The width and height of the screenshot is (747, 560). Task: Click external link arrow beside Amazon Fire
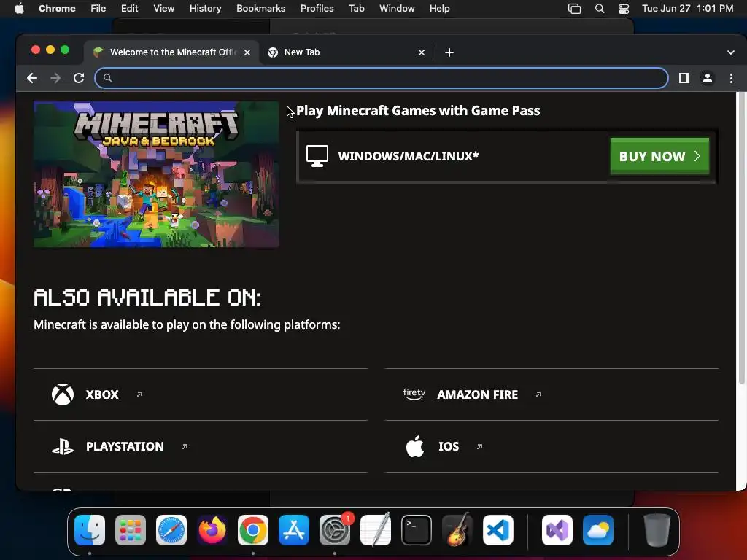tap(538, 394)
